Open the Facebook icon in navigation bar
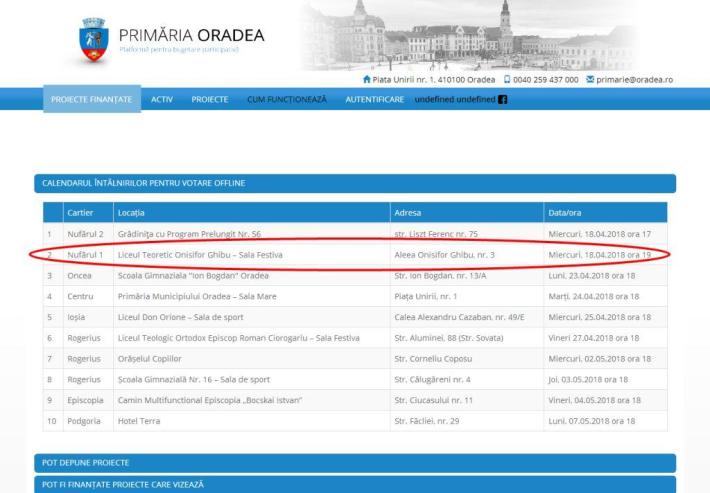The height and width of the screenshot is (493, 710). tap(503, 100)
